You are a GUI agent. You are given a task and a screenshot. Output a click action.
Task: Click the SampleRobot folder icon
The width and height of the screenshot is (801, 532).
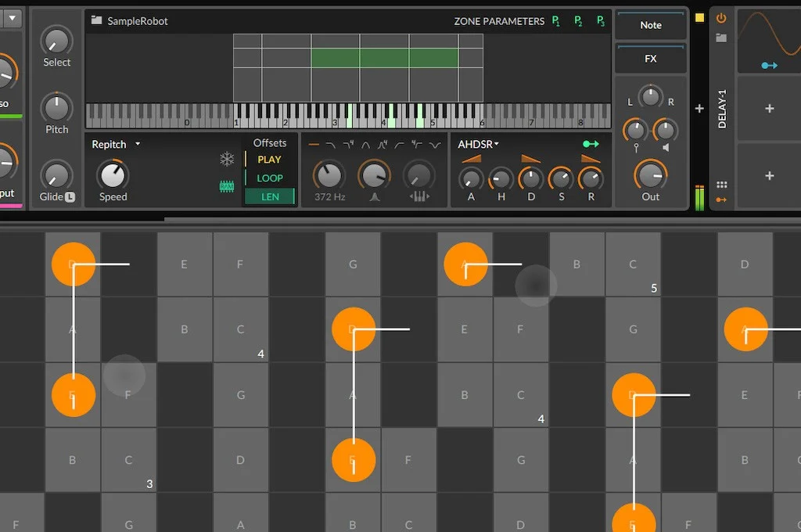point(96,20)
